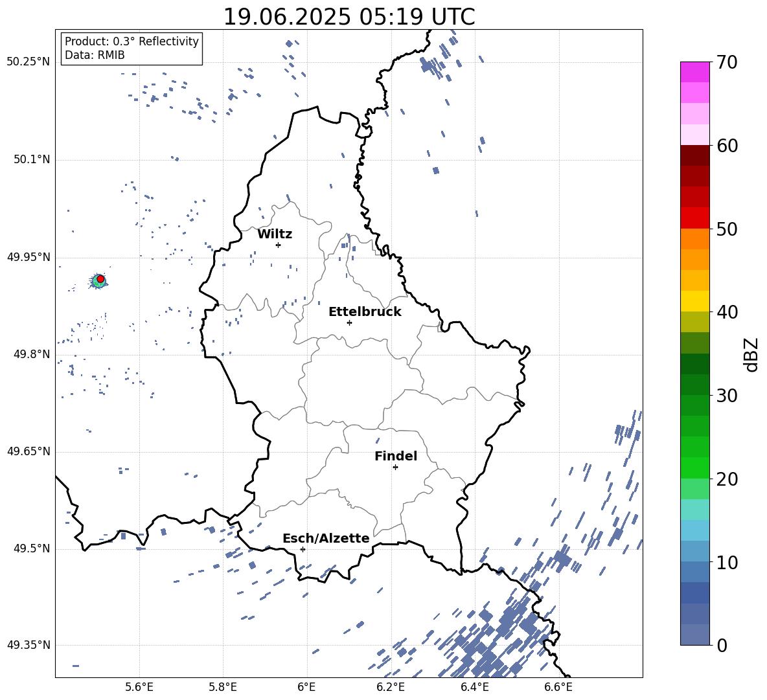Click the yellow colorbar segment above 40
Screen dimensions: 767x700
(x=694, y=301)
